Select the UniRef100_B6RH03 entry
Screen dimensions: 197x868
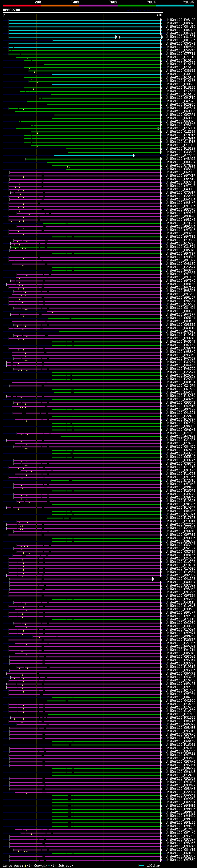pos(180,172)
